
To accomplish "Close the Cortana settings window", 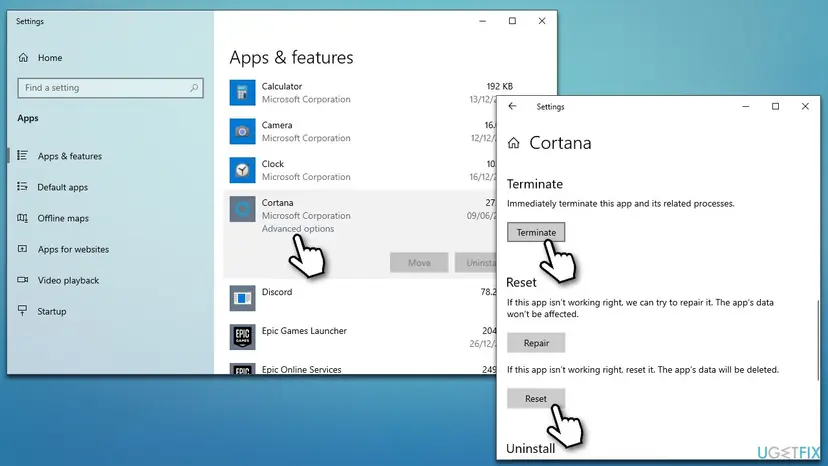I will tap(805, 106).
